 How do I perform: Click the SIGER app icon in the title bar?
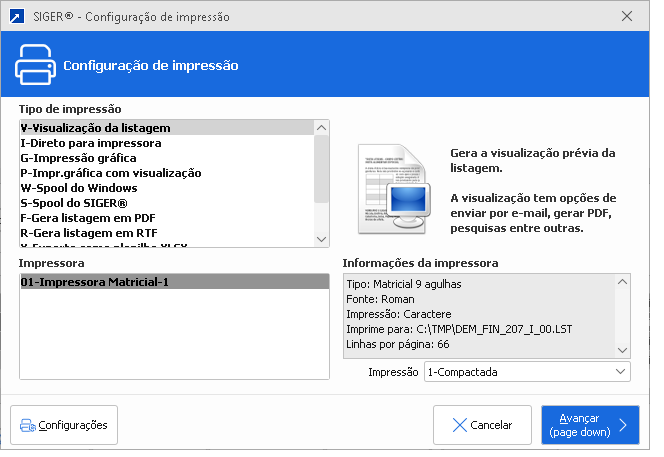tap(17, 17)
